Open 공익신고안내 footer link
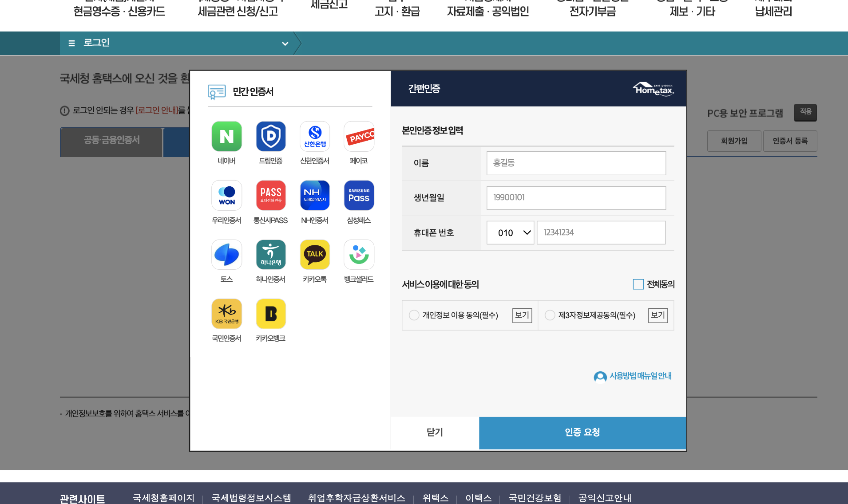Image resolution: width=848 pixels, height=504 pixels. (604, 498)
